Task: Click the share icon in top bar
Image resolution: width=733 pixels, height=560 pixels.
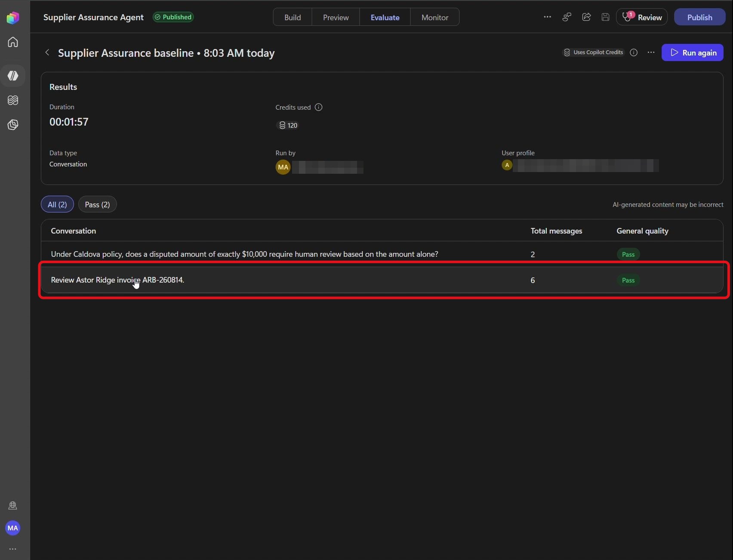Action: click(586, 17)
